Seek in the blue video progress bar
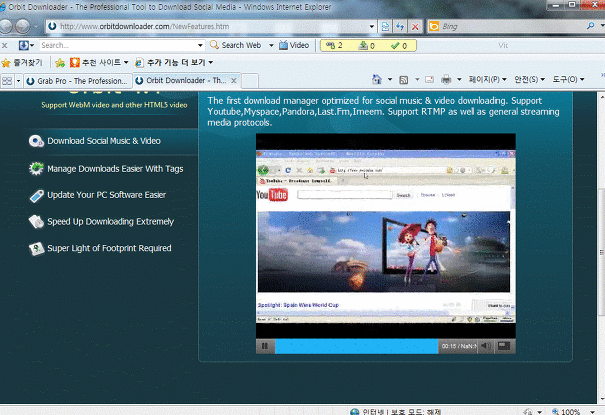Screen dimensions: 605x415 [x=357, y=346]
